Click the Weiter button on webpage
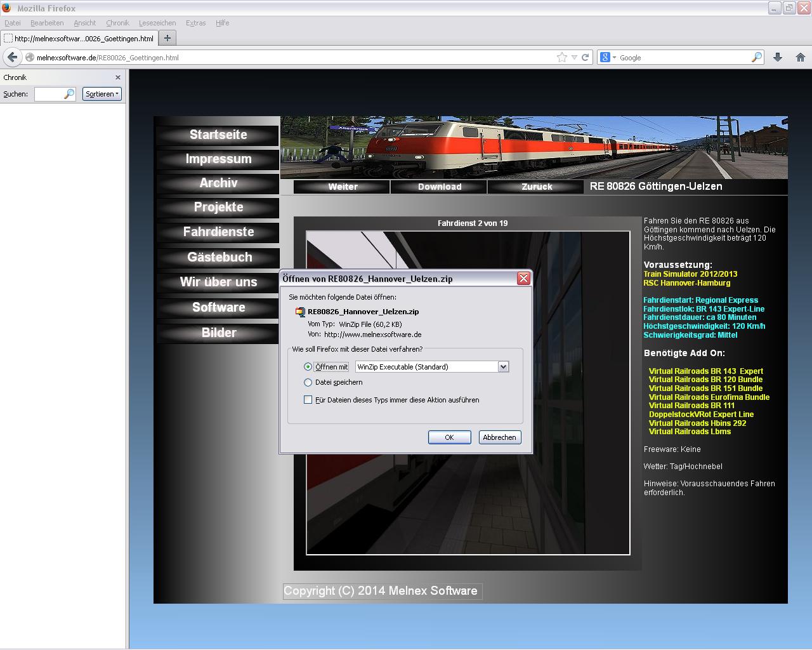 pyautogui.click(x=343, y=187)
